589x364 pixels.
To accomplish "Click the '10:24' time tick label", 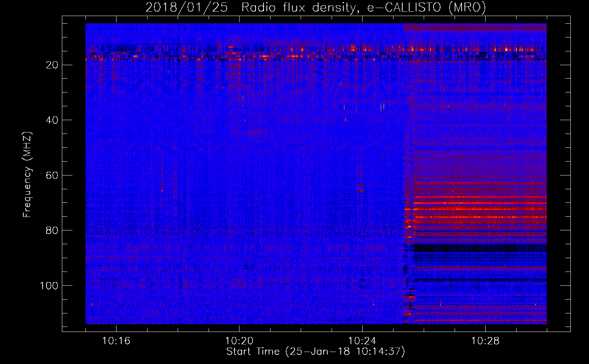I will (362, 341).
